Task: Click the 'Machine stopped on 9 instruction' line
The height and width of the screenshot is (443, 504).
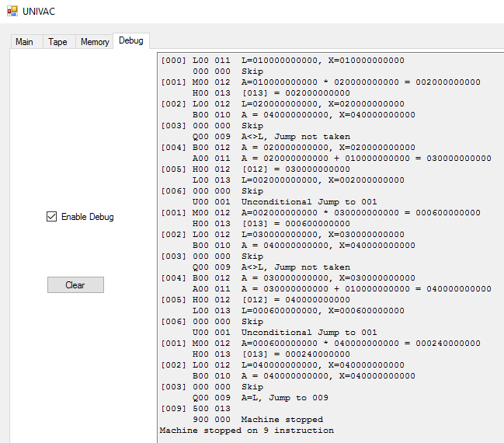Action: click(246, 430)
